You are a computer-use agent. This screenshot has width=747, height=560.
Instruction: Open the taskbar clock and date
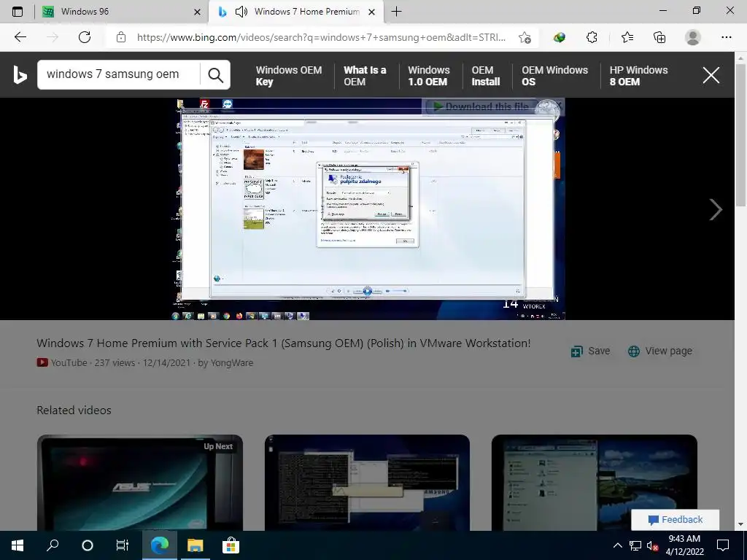click(684, 545)
